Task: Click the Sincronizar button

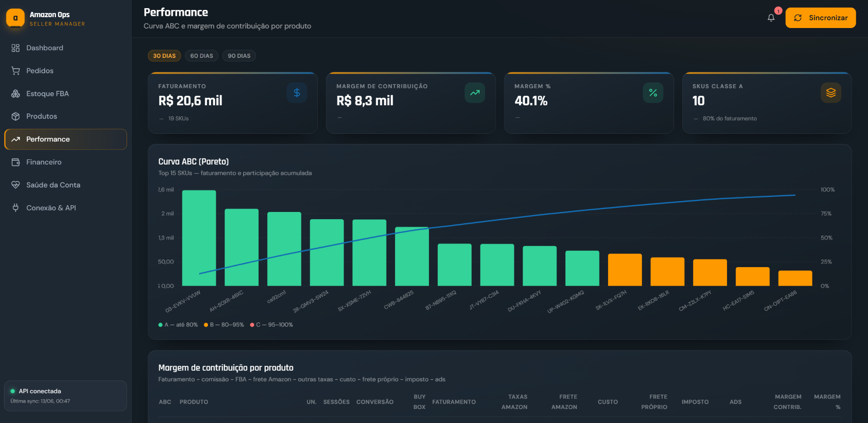Action: pos(821,18)
